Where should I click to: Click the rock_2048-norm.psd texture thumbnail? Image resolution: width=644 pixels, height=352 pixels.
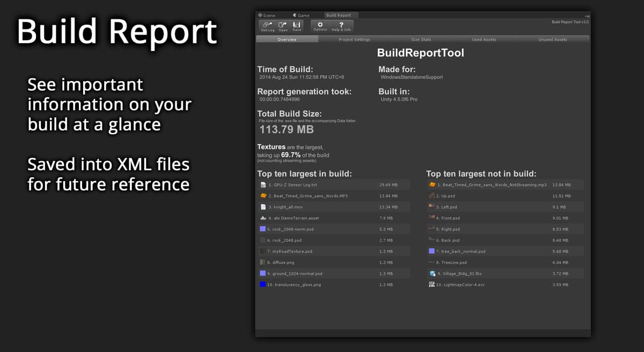tap(263, 229)
